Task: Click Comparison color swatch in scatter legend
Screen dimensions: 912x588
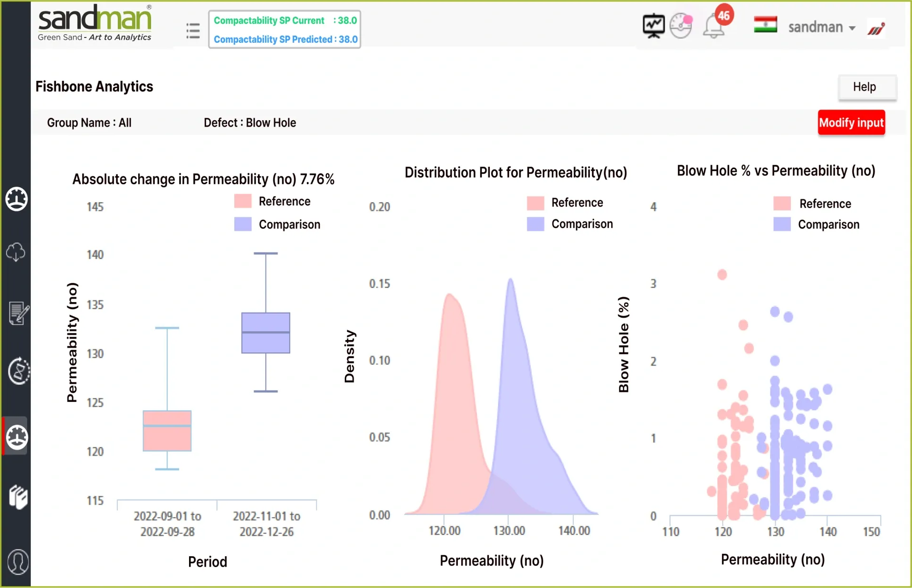Action: [x=782, y=224]
